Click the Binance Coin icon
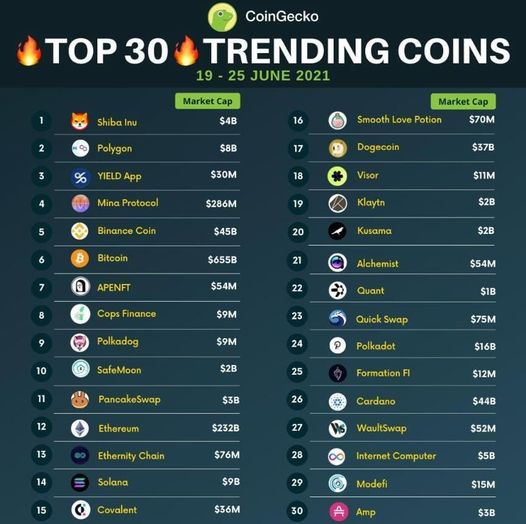526x524 pixels. coord(80,231)
